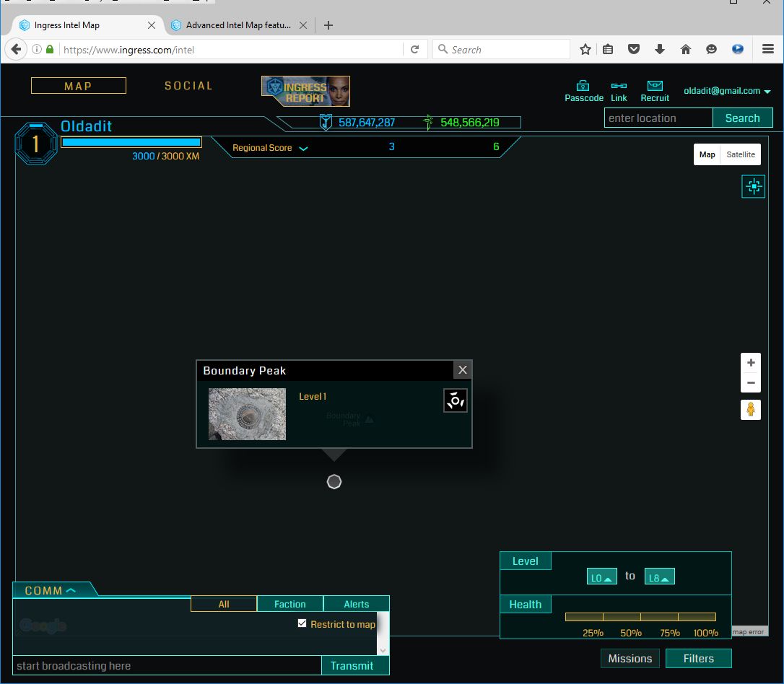
Task: Open the Passcode redeem icon
Action: (583, 86)
